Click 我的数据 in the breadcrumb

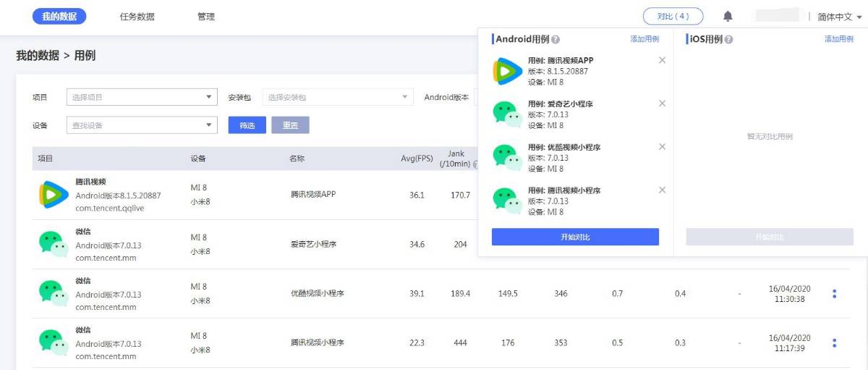(x=38, y=55)
